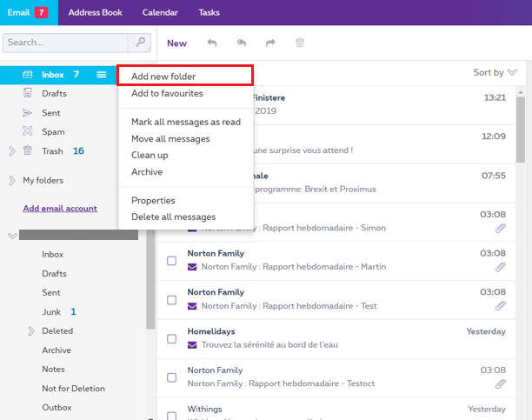Click the Reply all icon in toolbar

[241, 43]
